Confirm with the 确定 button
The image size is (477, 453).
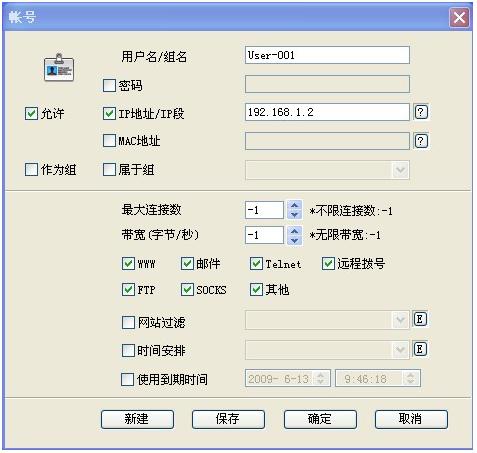(320, 419)
